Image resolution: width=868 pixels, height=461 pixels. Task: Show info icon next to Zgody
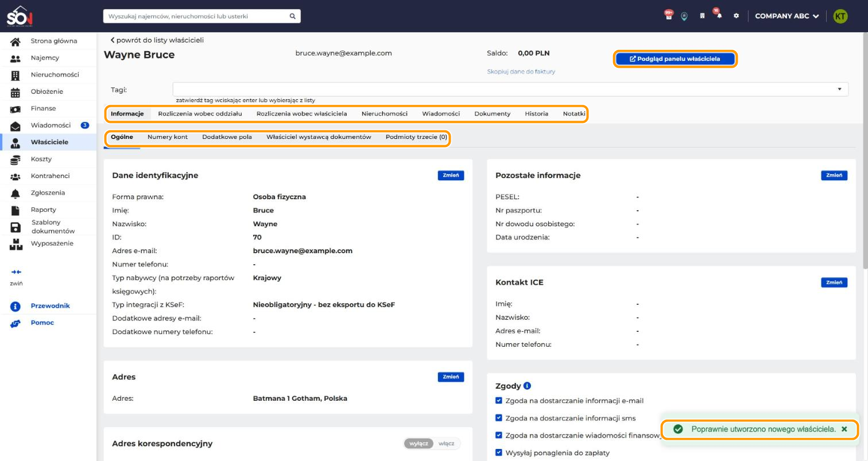tap(527, 386)
